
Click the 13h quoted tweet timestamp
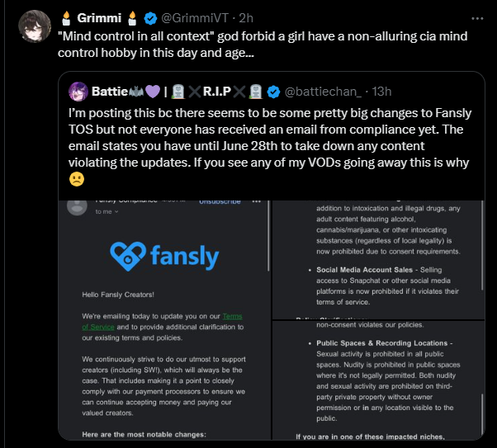381,91
